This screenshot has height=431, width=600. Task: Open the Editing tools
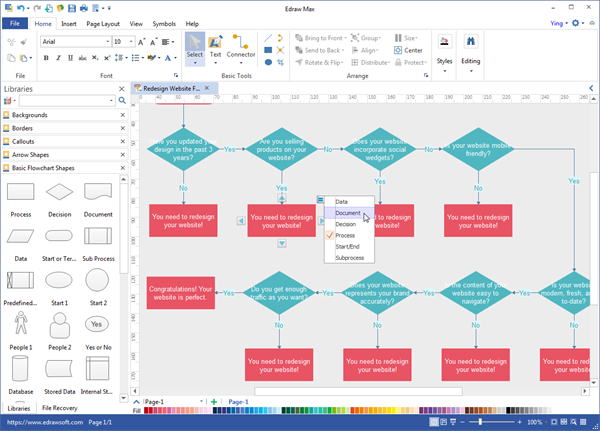coord(471,54)
